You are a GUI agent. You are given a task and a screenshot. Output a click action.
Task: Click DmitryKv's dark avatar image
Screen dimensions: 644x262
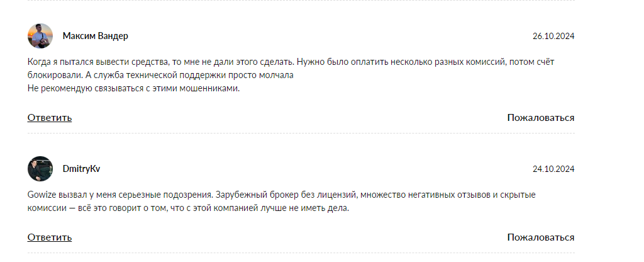pyautogui.click(x=40, y=169)
